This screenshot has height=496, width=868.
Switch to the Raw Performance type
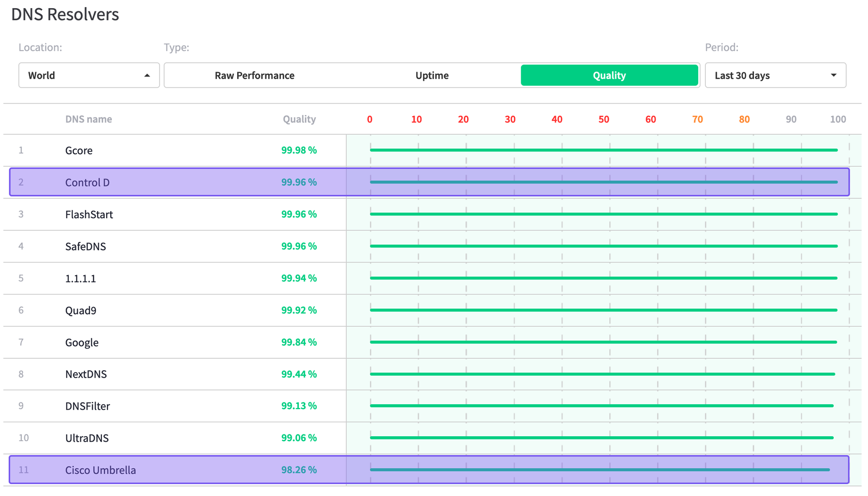pos(254,75)
